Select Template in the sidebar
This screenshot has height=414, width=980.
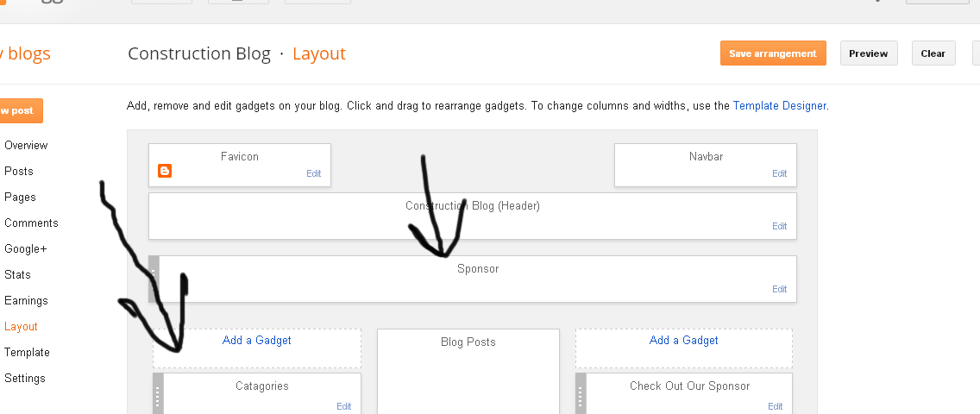(x=27, y=352)
